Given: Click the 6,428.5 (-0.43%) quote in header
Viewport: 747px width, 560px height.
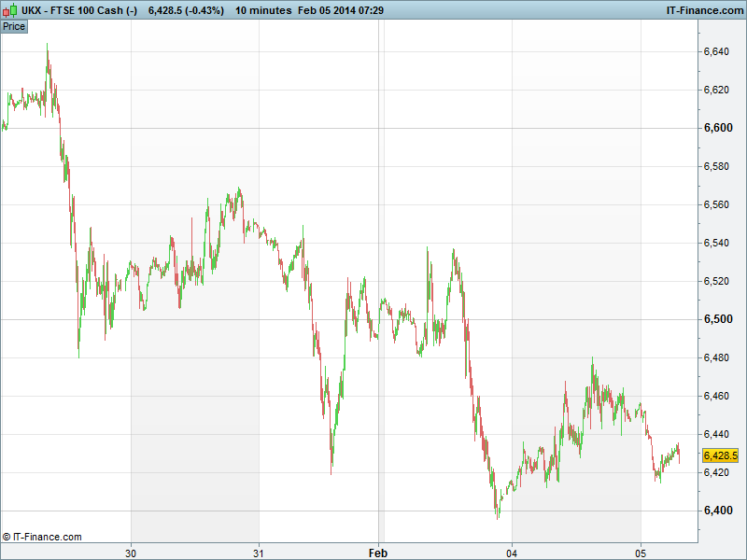Looking at the screenshot, I should point(186,11).
